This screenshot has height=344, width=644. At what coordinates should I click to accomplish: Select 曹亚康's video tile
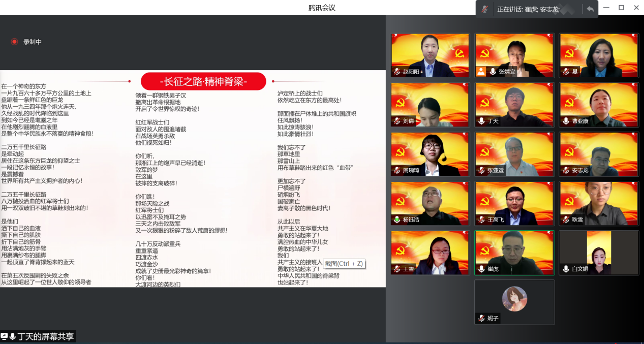(x=599, y=105)
